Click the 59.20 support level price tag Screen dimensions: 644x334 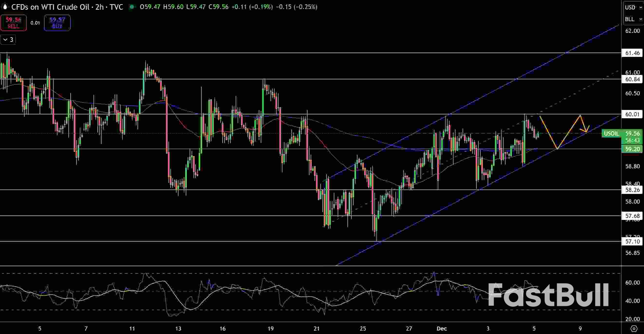(x=632, y=149)
